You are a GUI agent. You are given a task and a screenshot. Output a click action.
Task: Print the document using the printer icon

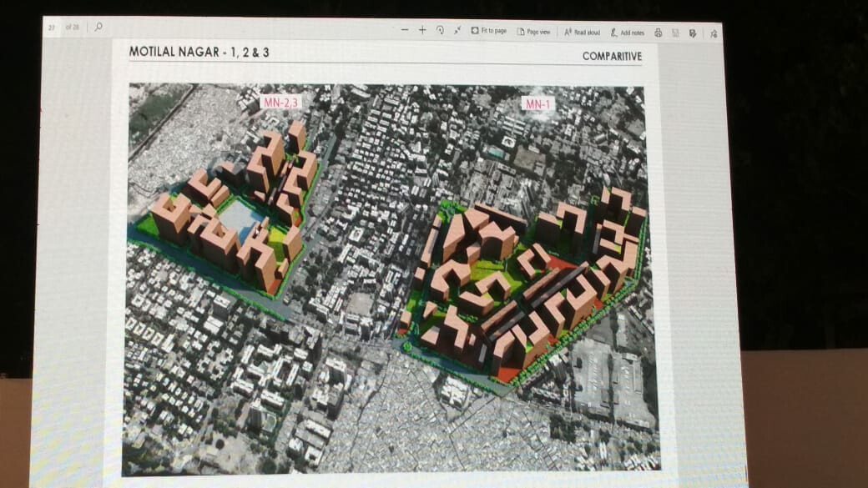click(658, 33)
